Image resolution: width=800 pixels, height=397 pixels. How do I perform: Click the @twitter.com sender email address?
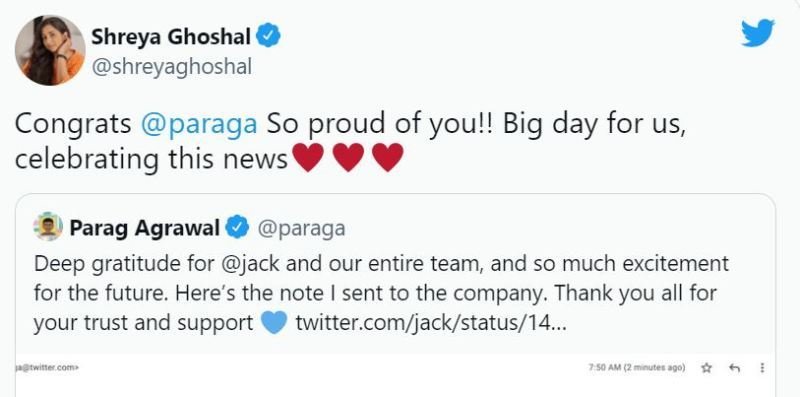[x=47, y=367]
